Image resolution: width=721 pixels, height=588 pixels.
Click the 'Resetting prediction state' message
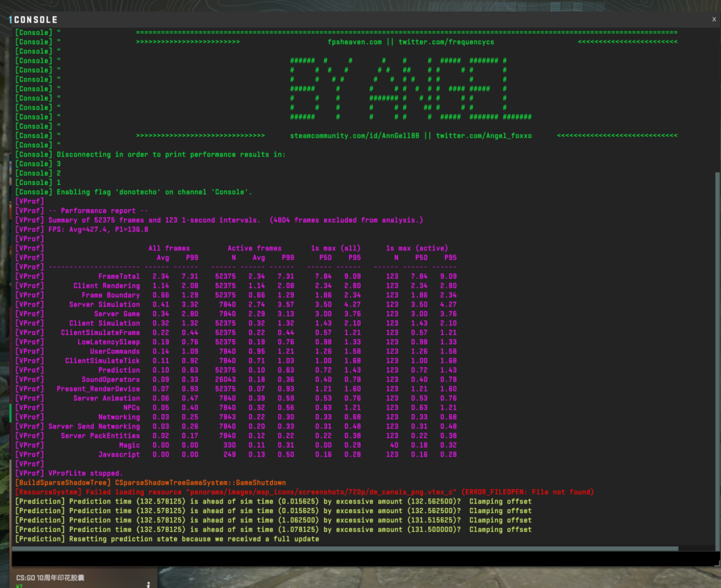click(x=194, y=539)
